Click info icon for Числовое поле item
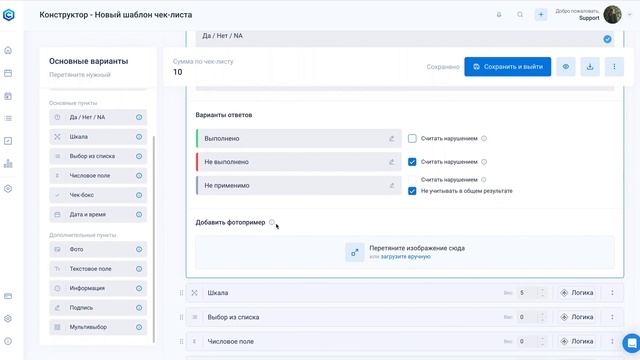 (x=139, y=176)
